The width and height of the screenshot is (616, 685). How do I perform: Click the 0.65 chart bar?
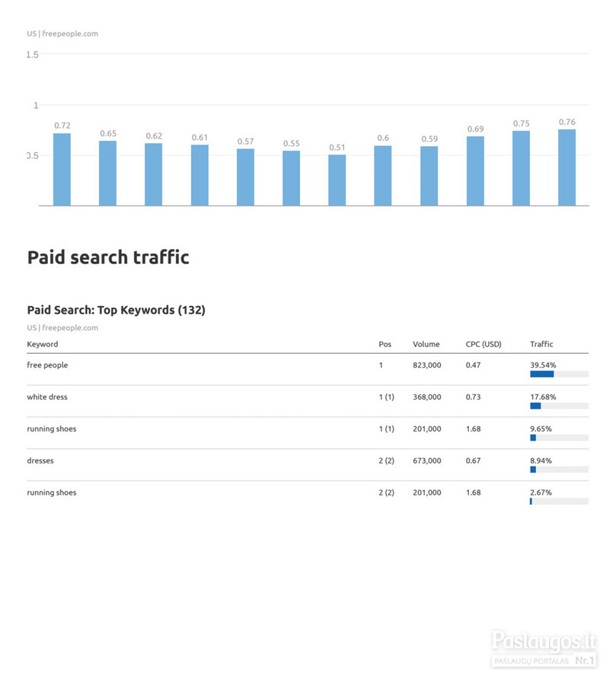(x=107, y=173)
